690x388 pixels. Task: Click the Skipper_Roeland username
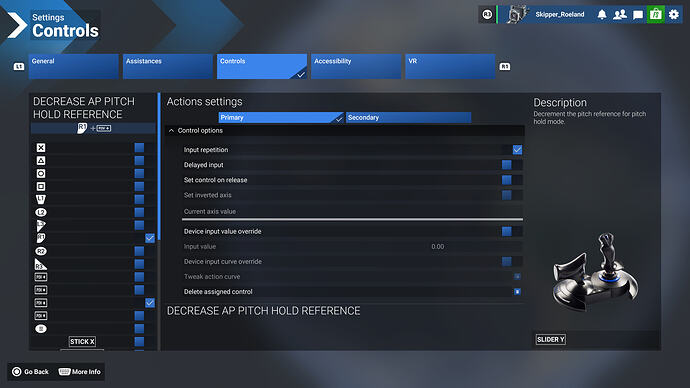[x=560, y=15]
